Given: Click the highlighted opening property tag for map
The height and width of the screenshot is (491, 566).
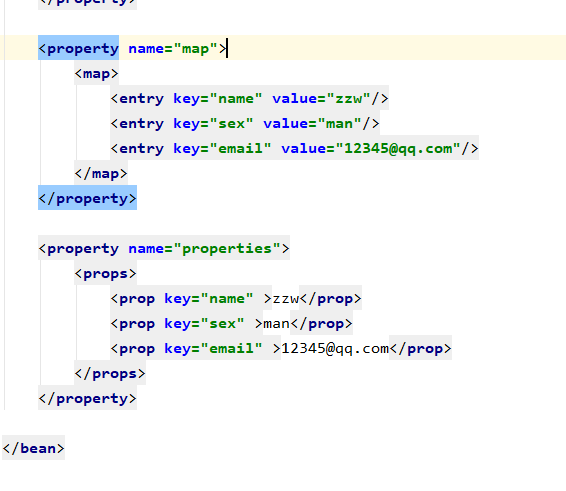Looking at the screenshot, I should (x=78, y=48).
